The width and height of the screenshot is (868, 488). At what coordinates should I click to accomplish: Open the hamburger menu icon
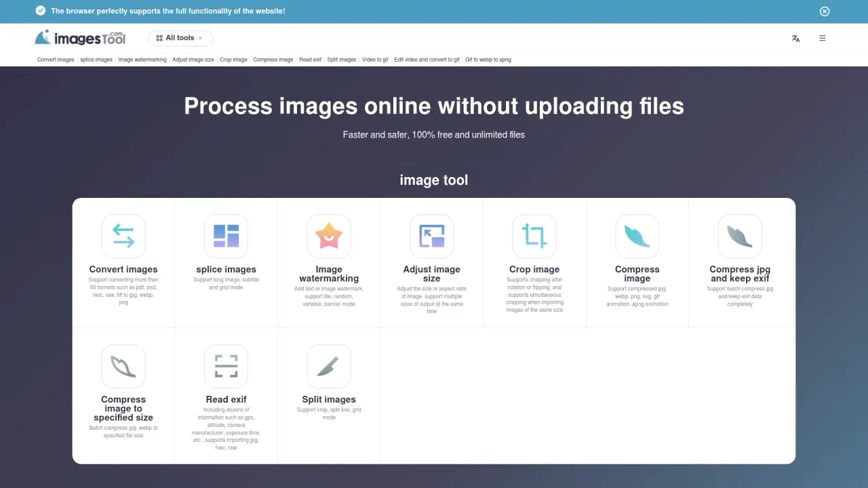823,39
